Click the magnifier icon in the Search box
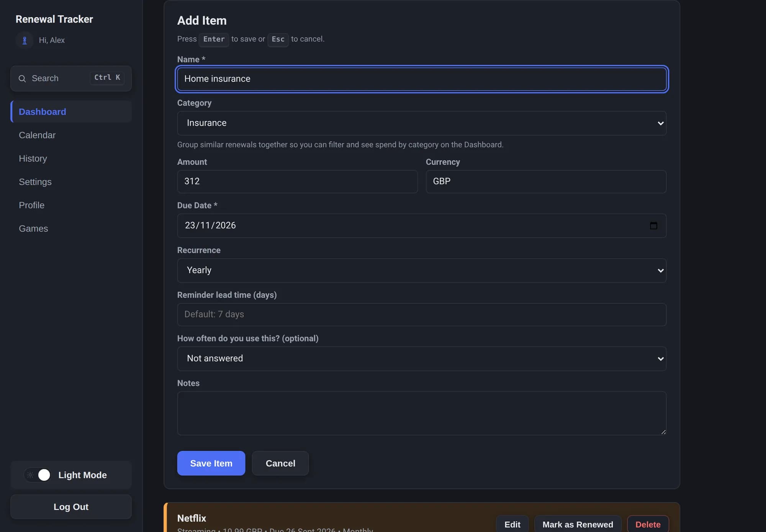This screenshot has height=532, width=766. pos(22,78)
